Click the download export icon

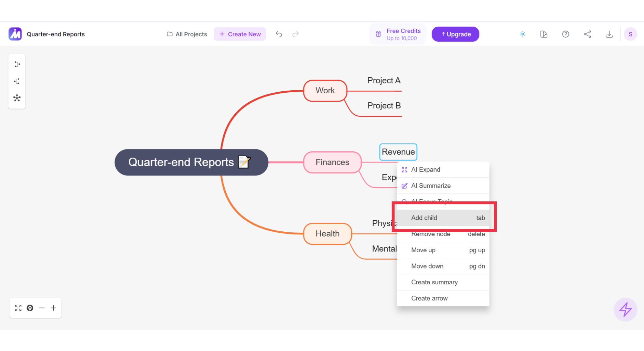(x=609, y=34)
